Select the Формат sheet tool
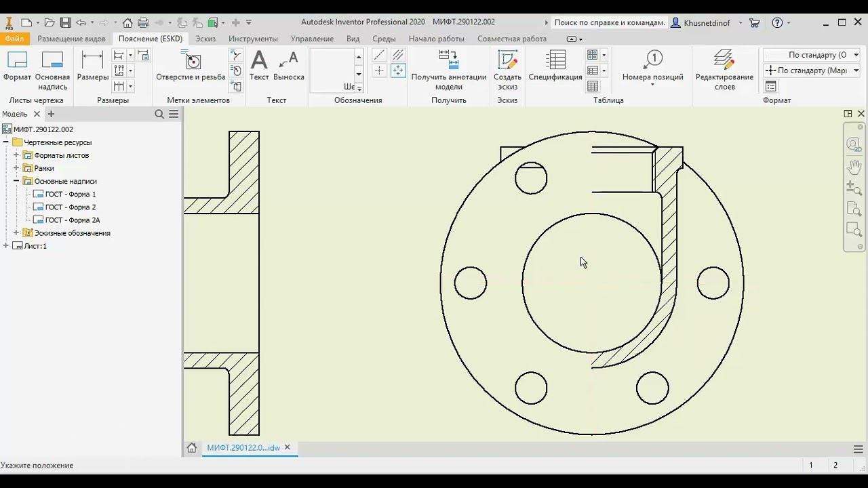 click(17, 66)
